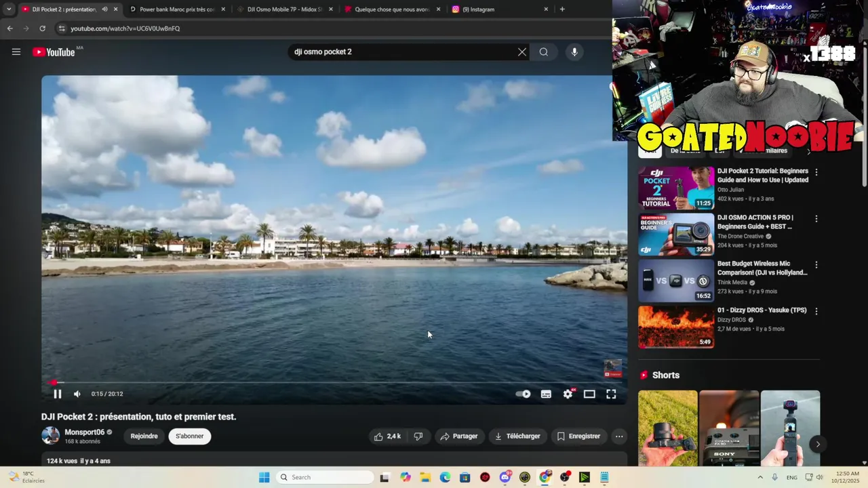Clear the search box with X

522,52
